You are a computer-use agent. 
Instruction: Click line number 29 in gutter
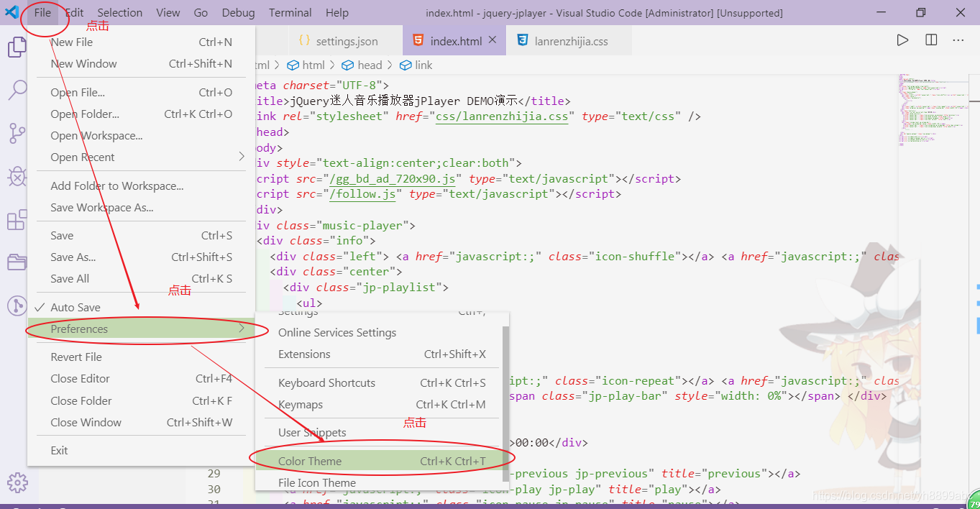[x=214, y=473]
